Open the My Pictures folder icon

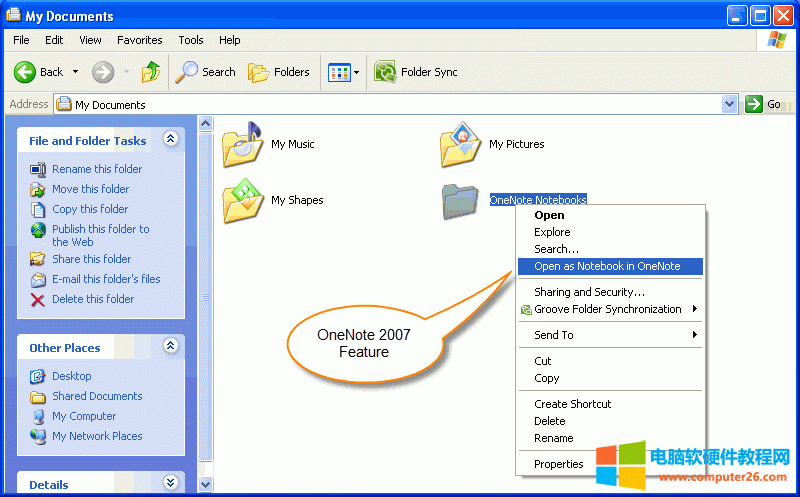click(460, 145)
